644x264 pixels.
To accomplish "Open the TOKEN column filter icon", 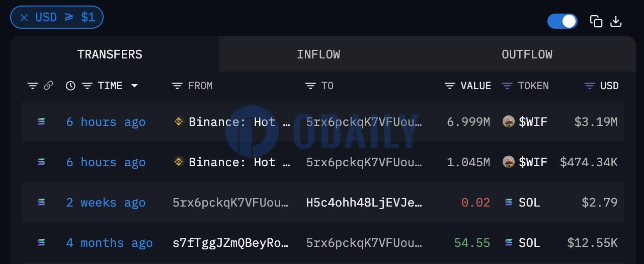I will [507, 86].
